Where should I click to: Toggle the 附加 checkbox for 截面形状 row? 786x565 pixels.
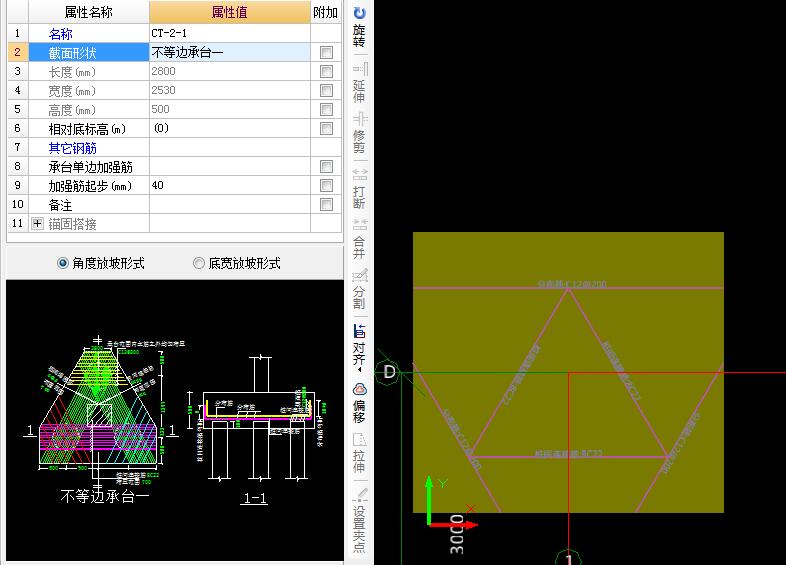coord(326,52)
